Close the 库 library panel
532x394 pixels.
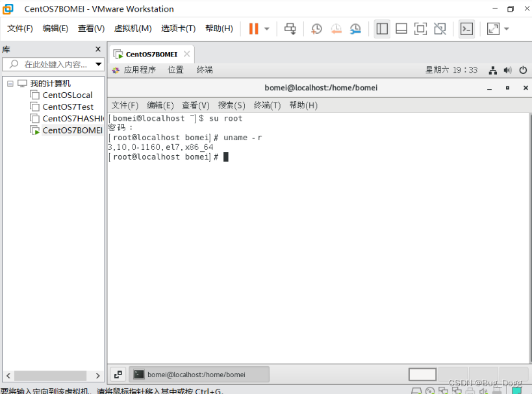pos(98,49)
